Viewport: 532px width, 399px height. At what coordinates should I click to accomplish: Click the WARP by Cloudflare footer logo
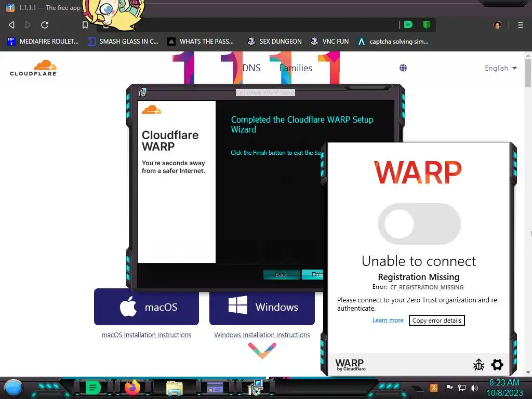(351, 365)
